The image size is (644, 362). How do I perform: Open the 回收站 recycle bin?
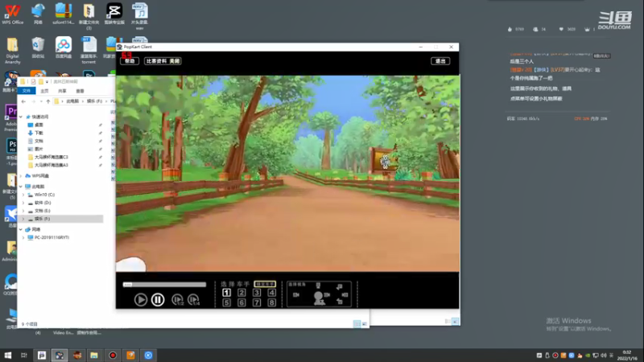38,47
